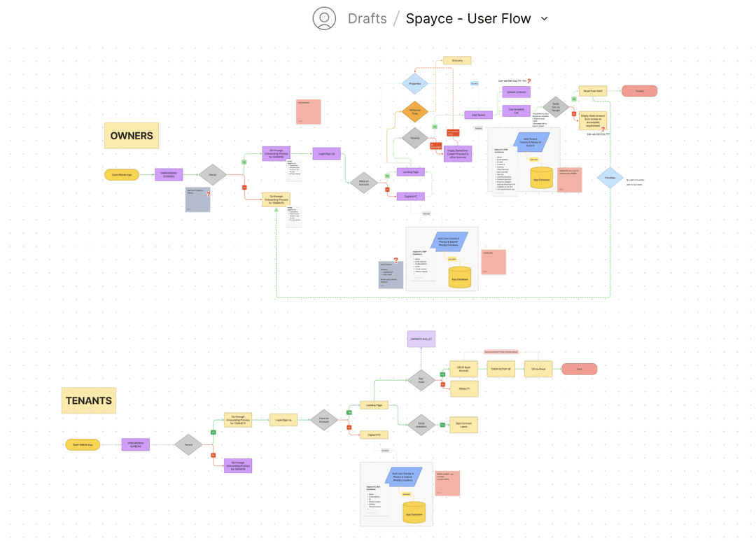
Task: Select the blue 'Penalties' diamond
Action: [x=610, y=178]
